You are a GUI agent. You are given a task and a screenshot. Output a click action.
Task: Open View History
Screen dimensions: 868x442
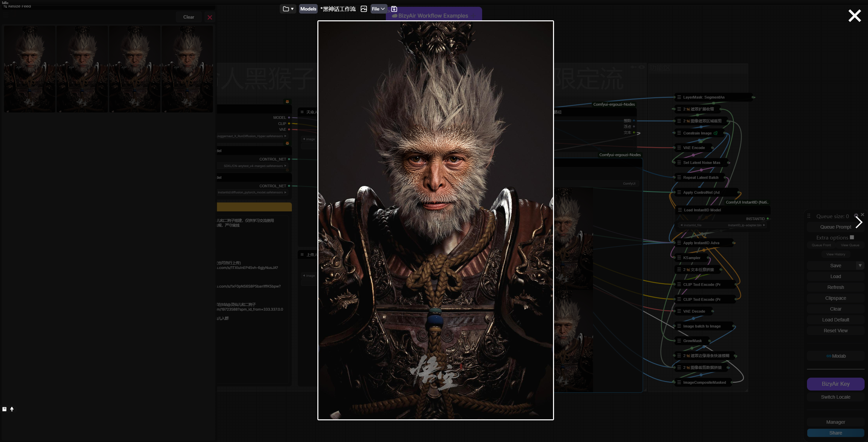click(x=835, y=254)
